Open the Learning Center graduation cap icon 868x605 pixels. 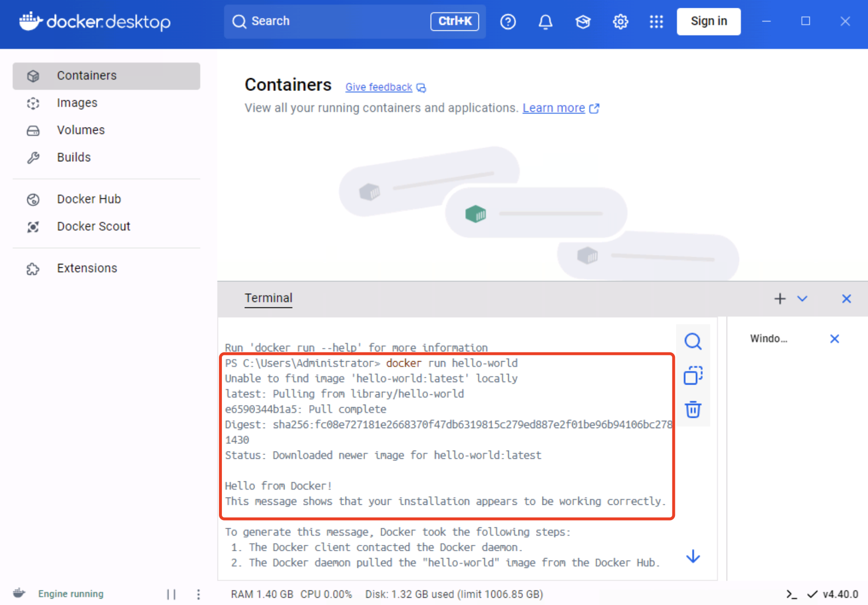[x=583, y=22]
